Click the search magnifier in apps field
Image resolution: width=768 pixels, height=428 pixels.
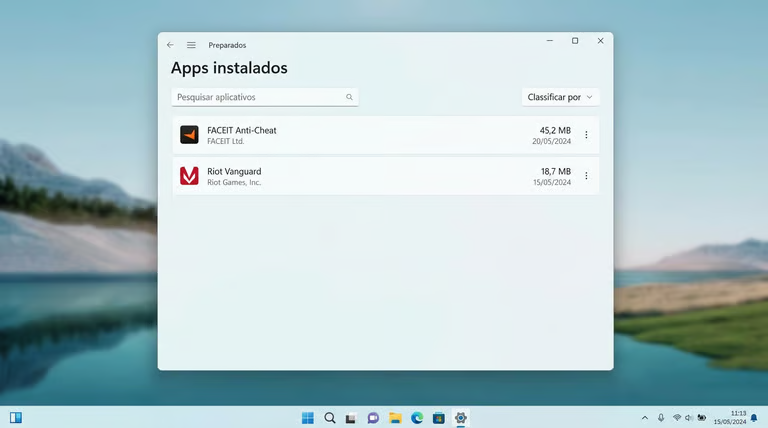(x=349, y=97)
